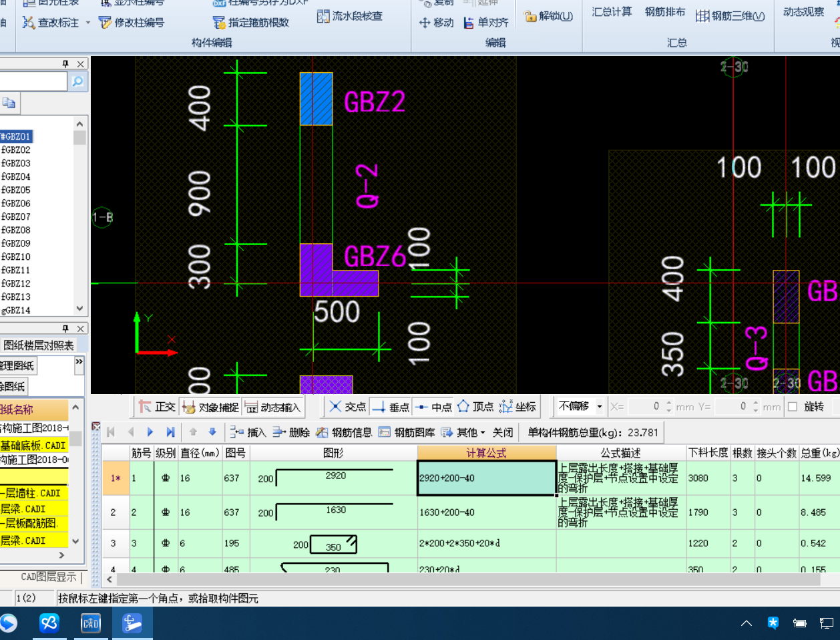Select GBZ09 in component list

click(16, 243)
